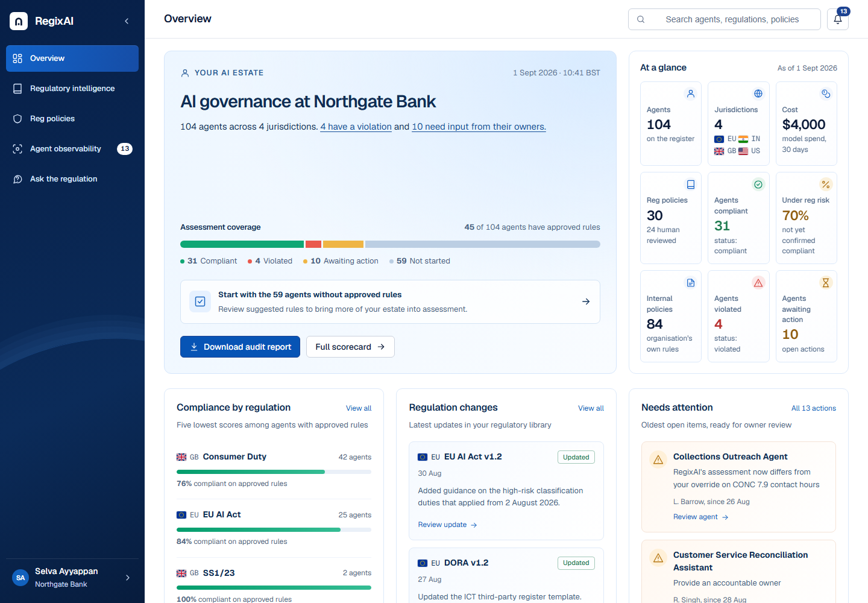Open the Selva Ayyappan account menu chevron
Viewport: 868px width, 603px height.
(x=128, y=578)
